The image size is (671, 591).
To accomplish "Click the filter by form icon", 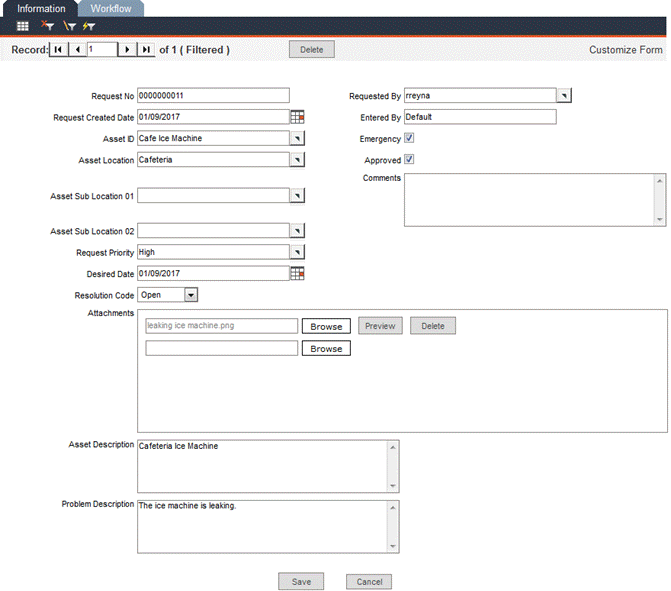I will click(69, 26).
